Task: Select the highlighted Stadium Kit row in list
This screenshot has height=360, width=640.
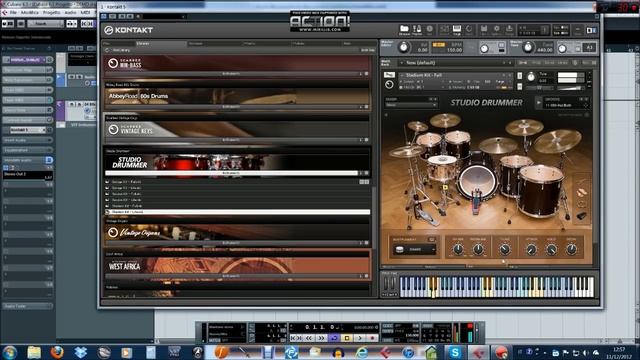Action: pos(238,212)
